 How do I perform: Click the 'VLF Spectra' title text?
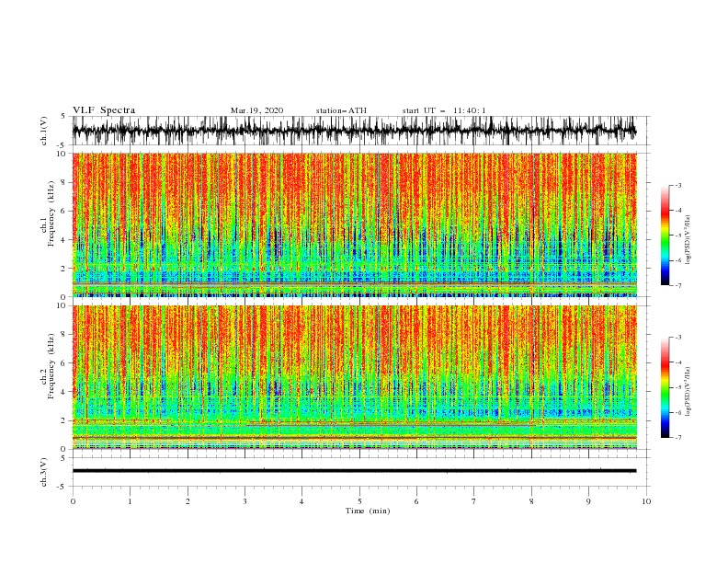click(x=104, y=110)
